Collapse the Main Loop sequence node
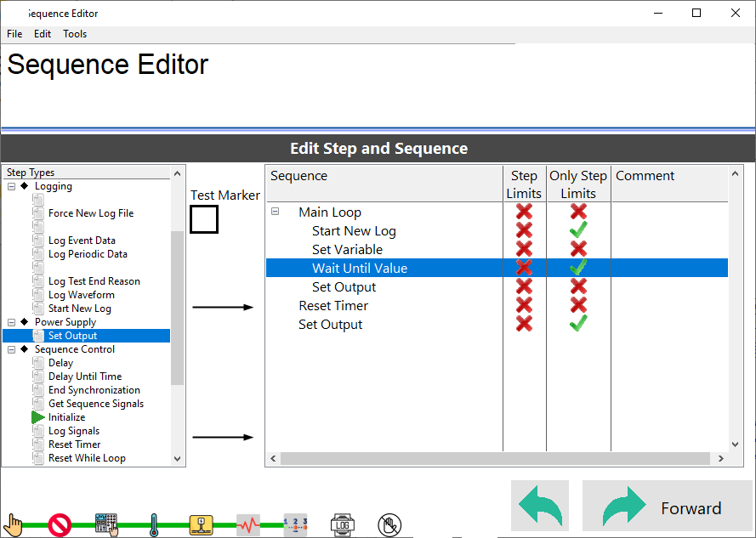 [x=276, y=212]
